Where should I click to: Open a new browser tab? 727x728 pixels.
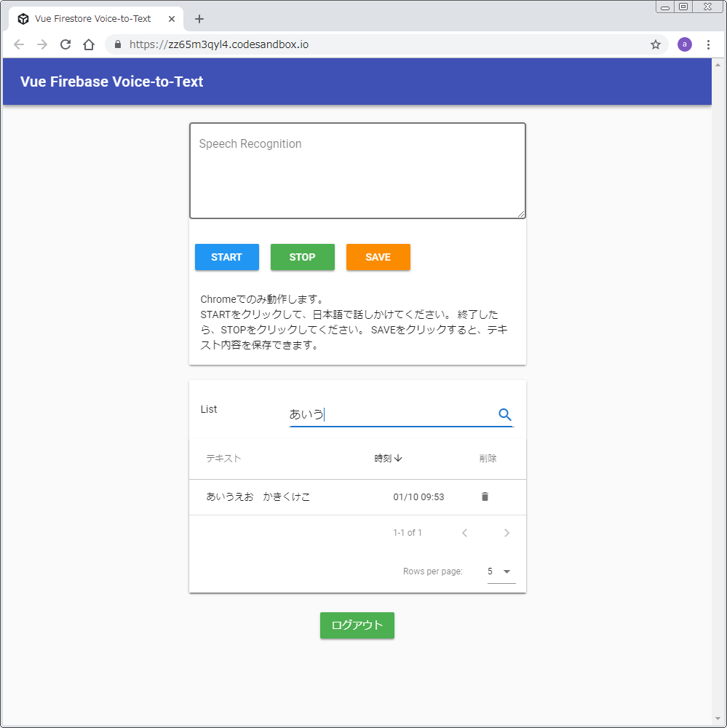click(x=199, y=19)
